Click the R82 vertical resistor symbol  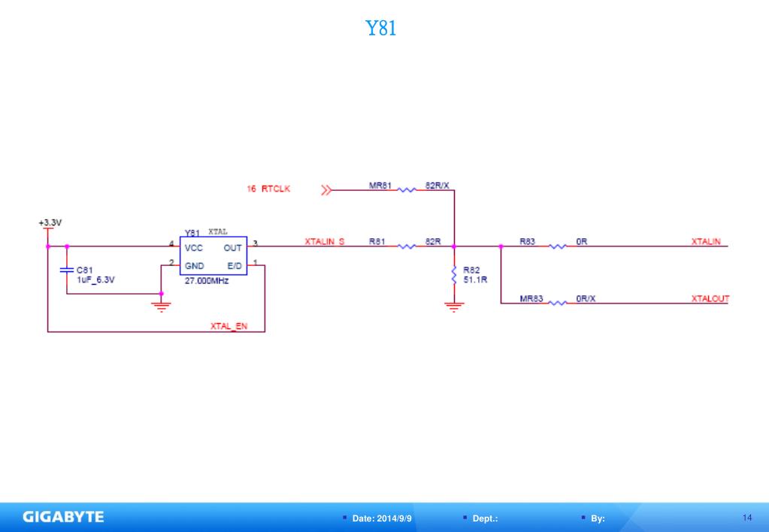tap(454, 275)
